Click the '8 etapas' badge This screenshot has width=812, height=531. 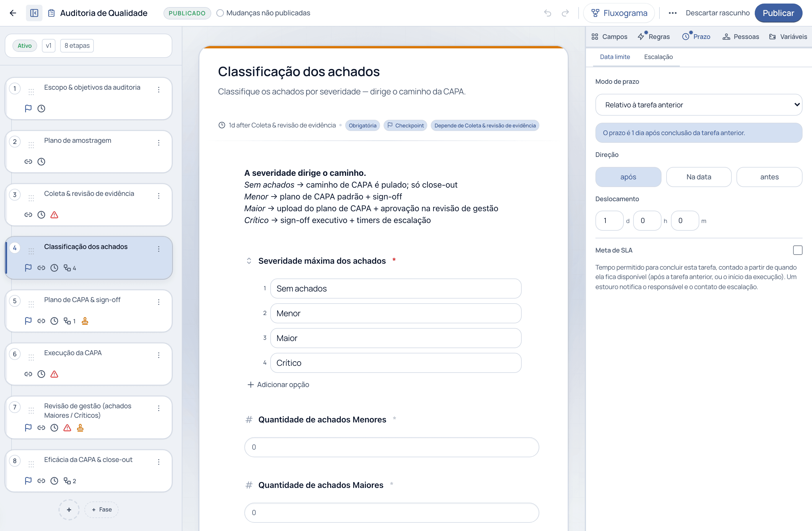tap(77, 46)
